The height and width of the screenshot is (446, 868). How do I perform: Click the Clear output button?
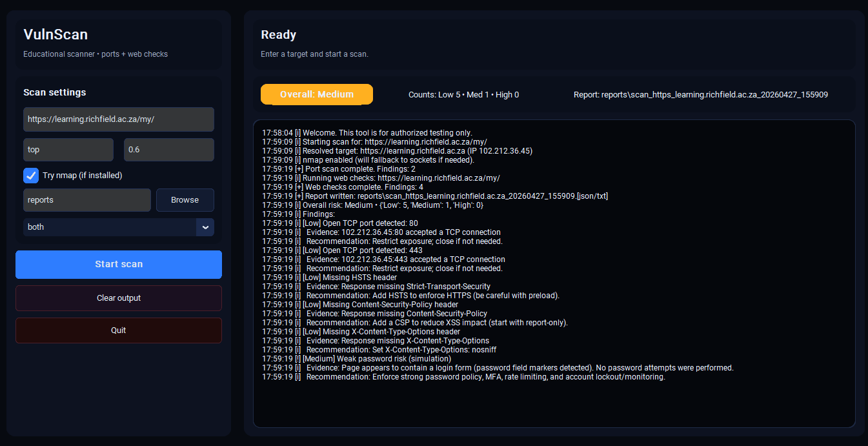click(119, 298)
